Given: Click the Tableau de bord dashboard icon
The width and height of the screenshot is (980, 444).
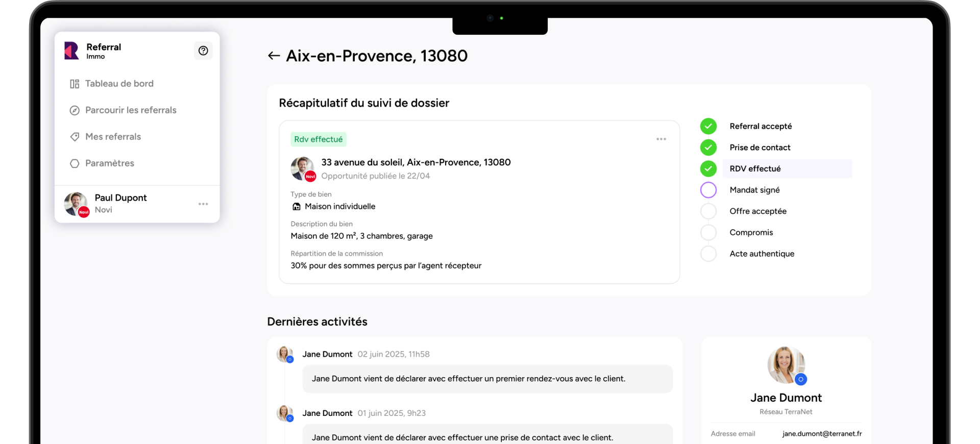Looking at the screenshot, I should tap(75, 84).
